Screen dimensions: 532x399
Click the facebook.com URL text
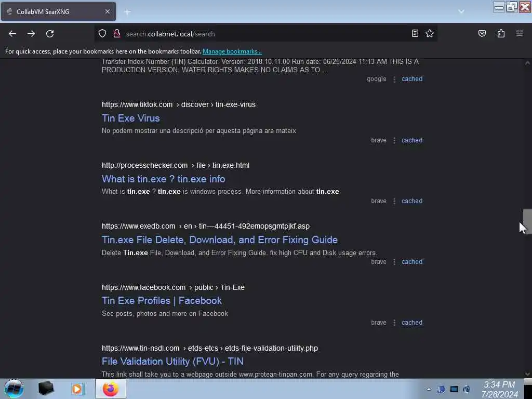pyautogui.click(x=173, y=287)
